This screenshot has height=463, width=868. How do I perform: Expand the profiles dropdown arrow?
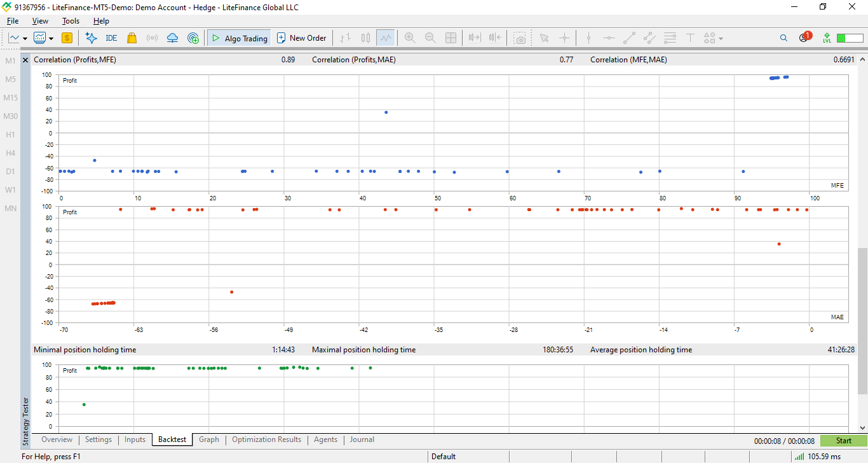51,39
